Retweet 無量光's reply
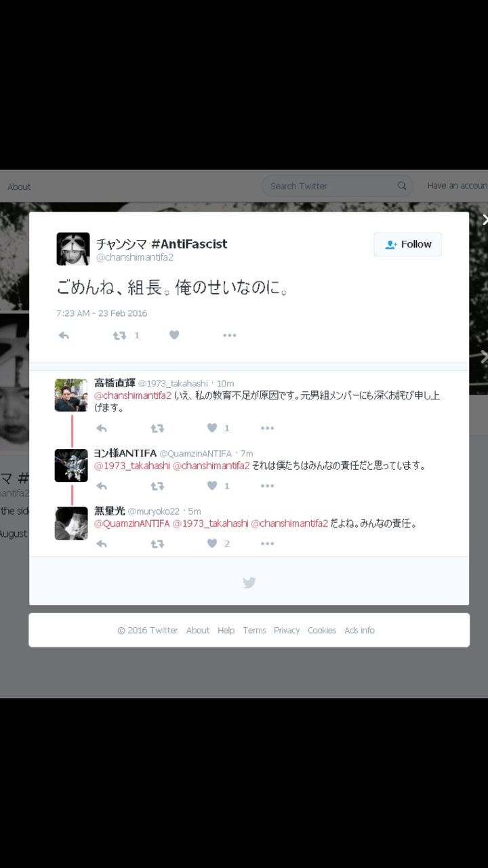The height and width of the screenshot is (868, 488). (157, 543)
